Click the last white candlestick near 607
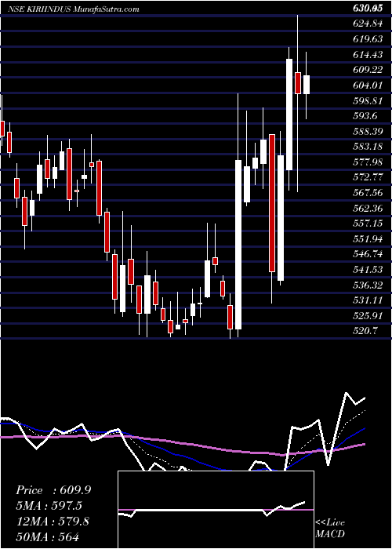This screenshot has height=549, width=392. pyautogui.click(x=307, y=85)
